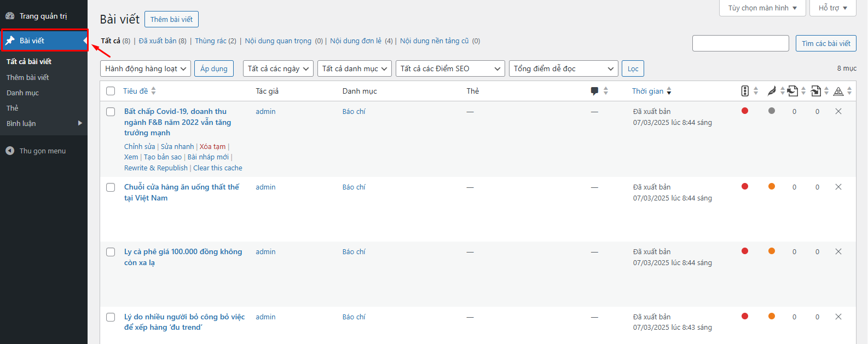The image size is (868, 344).
Task: Click the outgoing internal links column icon
Action: [x=793, y=91]
